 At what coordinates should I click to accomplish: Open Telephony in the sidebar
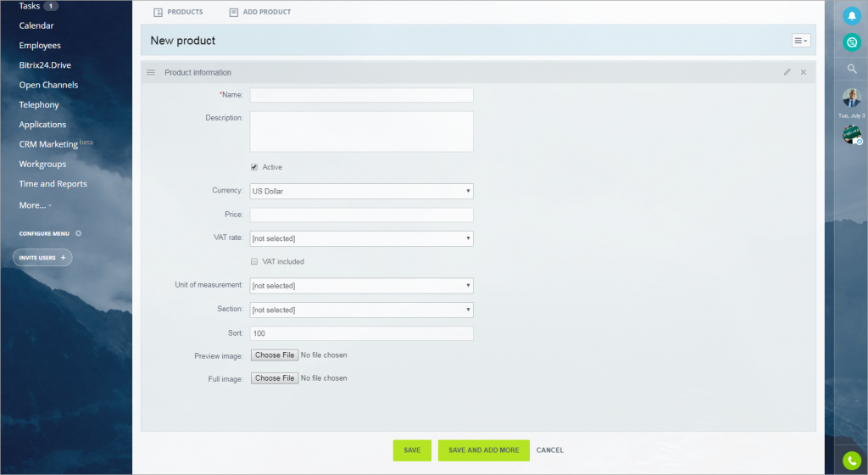click(39, 104)
